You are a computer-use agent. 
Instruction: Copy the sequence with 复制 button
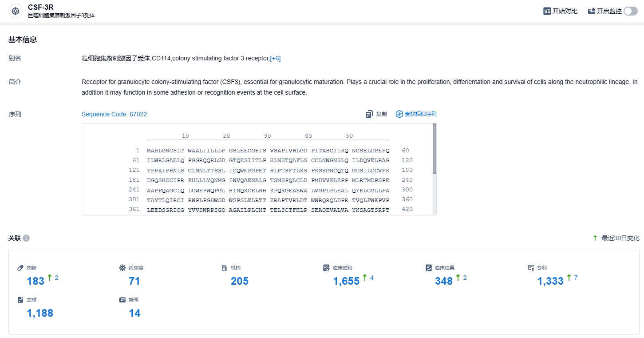coord(376,114)
